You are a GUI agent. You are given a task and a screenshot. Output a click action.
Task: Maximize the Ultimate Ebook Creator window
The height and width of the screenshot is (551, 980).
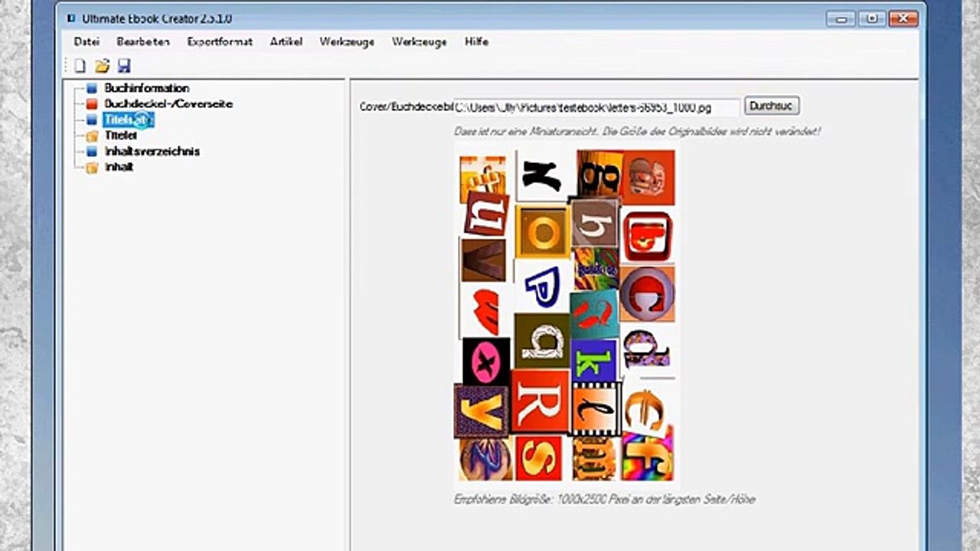click(x=871, y=18)
